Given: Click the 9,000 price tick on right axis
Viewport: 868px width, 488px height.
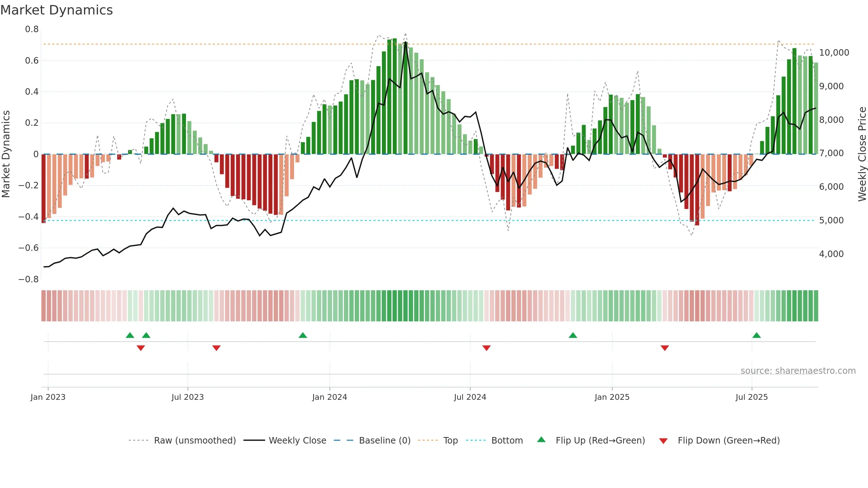Looking at the screenshot, I should coord(831,86).
